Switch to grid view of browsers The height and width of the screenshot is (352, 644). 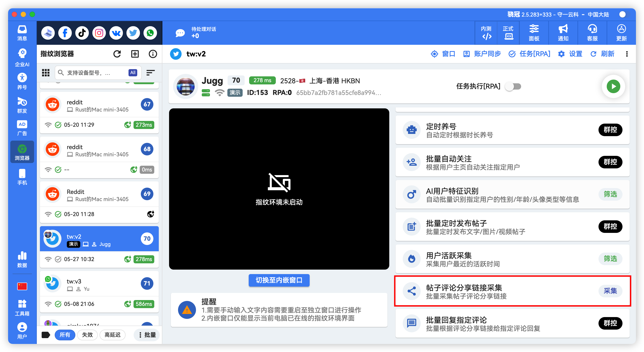[x=46, y=73]
